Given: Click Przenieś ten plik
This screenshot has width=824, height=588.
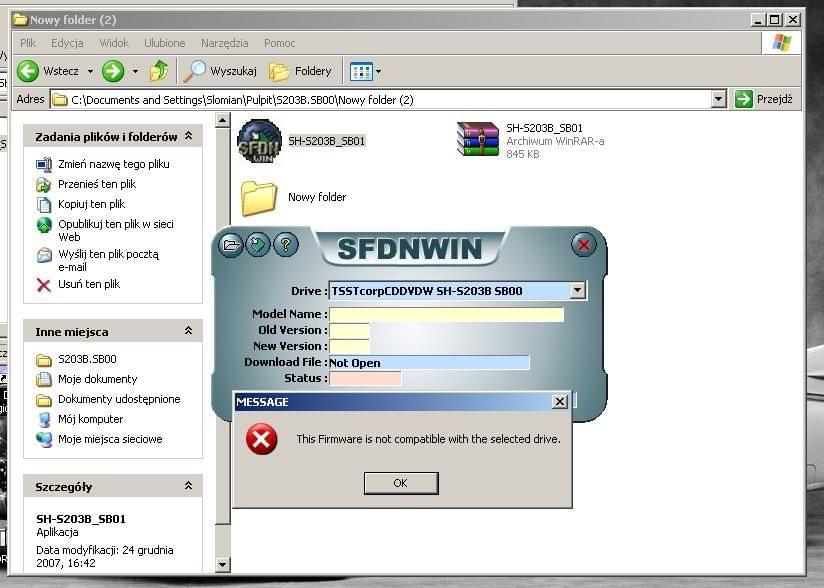Looking at the screenshot, I should 97,184.
